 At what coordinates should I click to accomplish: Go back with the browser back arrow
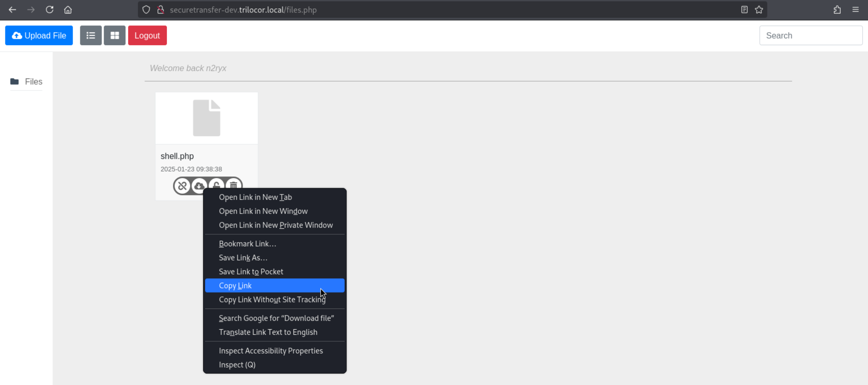pyautogui.click(x=12, y=10)
